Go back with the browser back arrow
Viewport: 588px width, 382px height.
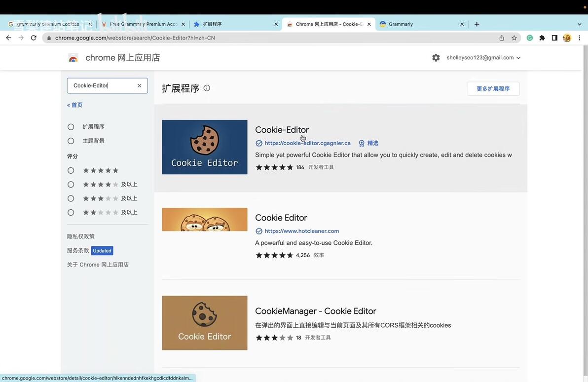tap(8, 38)
